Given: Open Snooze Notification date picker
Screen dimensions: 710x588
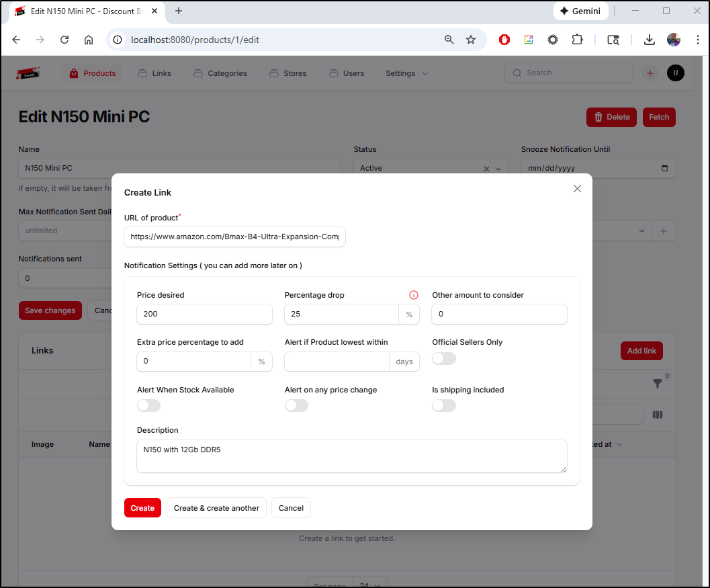Looking at the screenshot, I should pos(664,169).
